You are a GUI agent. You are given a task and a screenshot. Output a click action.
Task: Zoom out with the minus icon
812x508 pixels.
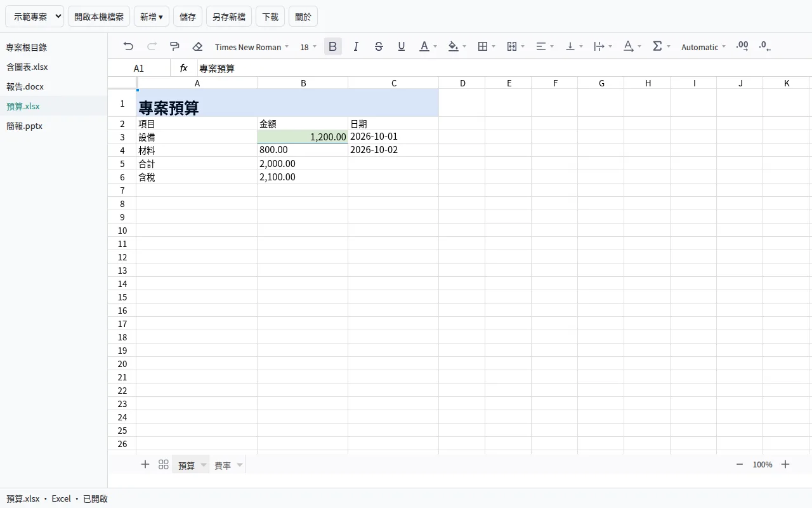[740, 465]
